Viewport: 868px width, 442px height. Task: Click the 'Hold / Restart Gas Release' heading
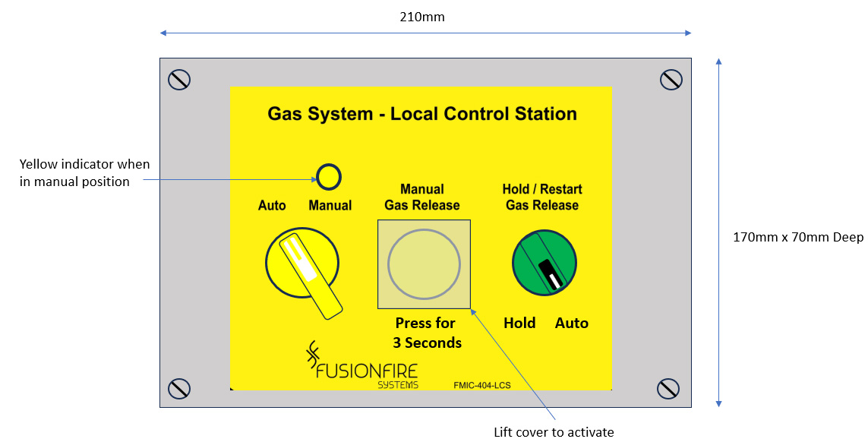click(x=542, y=197)
